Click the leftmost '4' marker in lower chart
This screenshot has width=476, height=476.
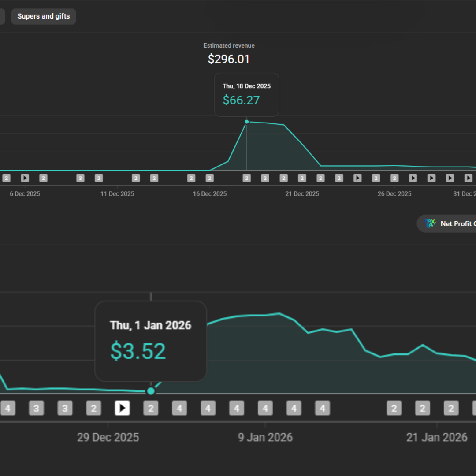tap(7, 408)
